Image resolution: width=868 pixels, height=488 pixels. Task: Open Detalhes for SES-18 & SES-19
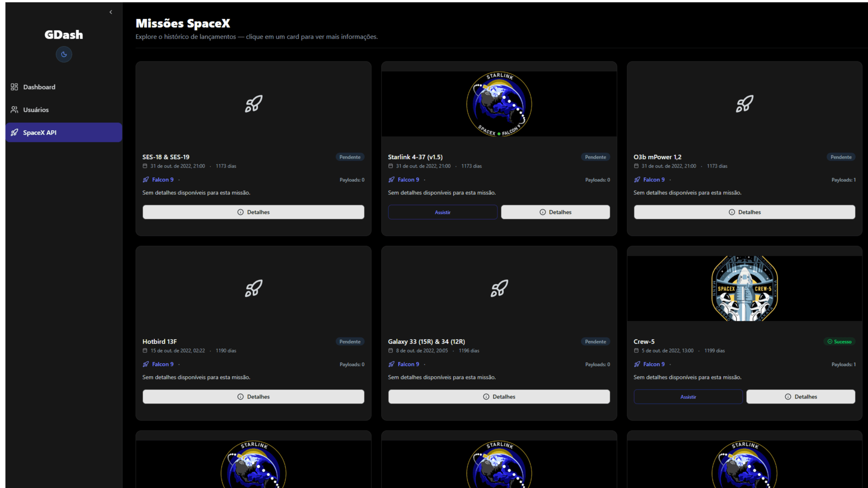point(253,212)
